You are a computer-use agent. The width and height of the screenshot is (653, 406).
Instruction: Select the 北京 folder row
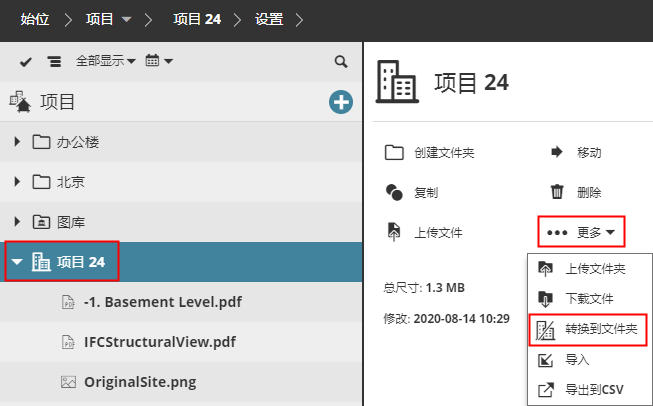point(181,182)
